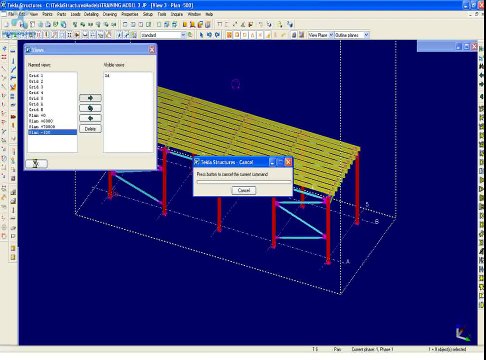Click Cancel in the Tekla Structures Cancel dialog
486x360 pixels.
(244, 190)
